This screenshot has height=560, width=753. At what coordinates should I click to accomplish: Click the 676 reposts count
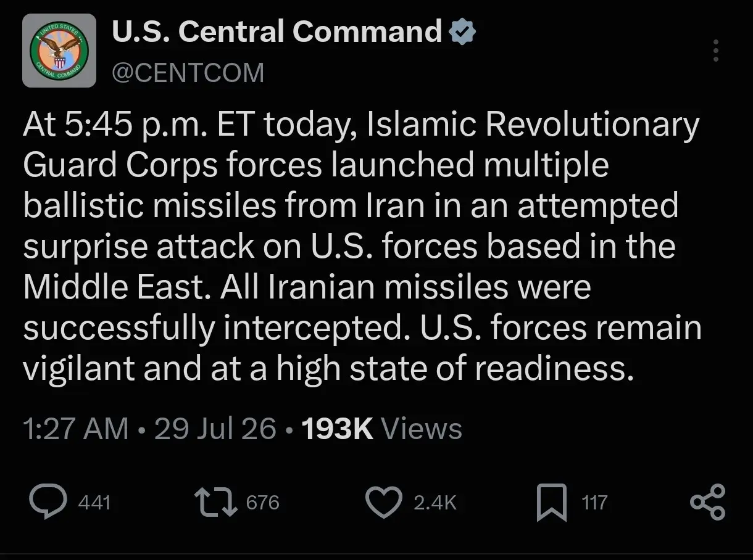pyautogui.click(x=263, y=503)
